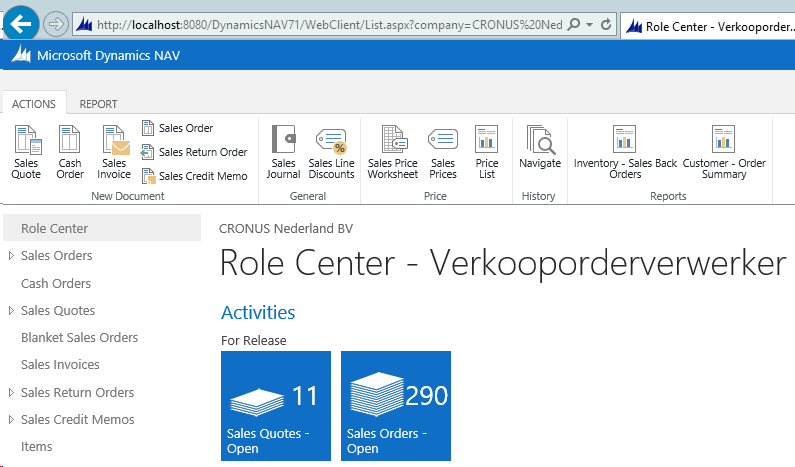Screen dimensions: 795x467
Task: Open the Sales Price Worksheet
Action: [x=393, y=152]
